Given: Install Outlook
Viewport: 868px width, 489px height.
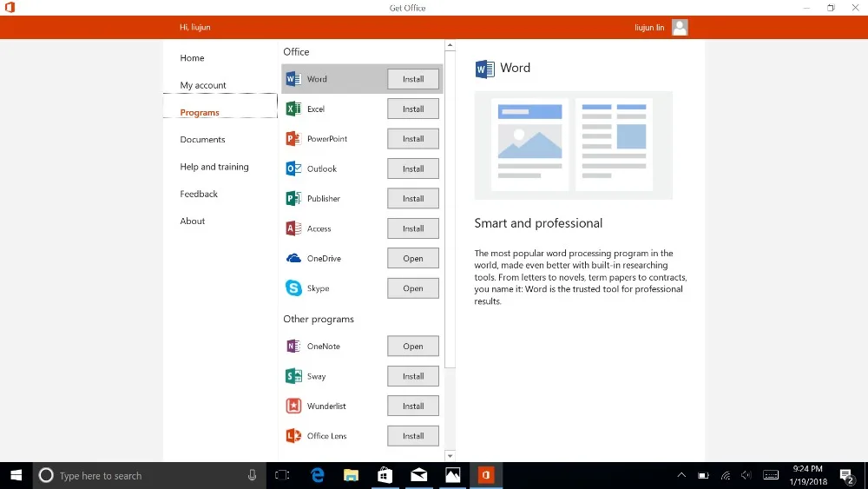Looking at the screenshot, I should click(x=413, y=169).
